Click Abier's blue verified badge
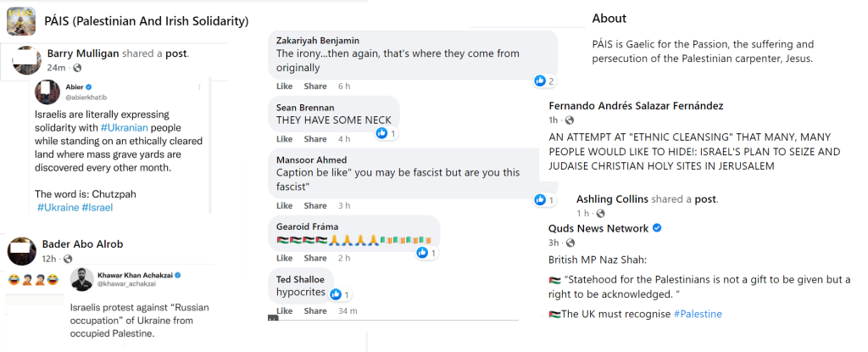 tap(90, 87)
